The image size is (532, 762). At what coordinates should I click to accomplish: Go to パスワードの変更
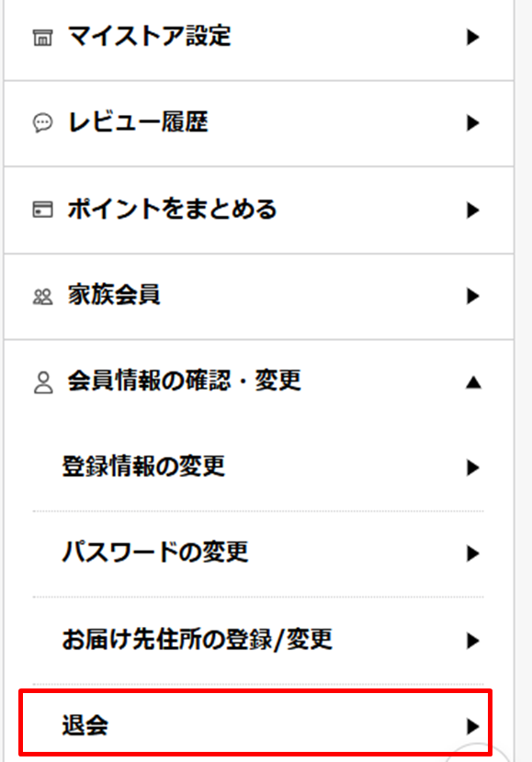(x=258, y=553)
